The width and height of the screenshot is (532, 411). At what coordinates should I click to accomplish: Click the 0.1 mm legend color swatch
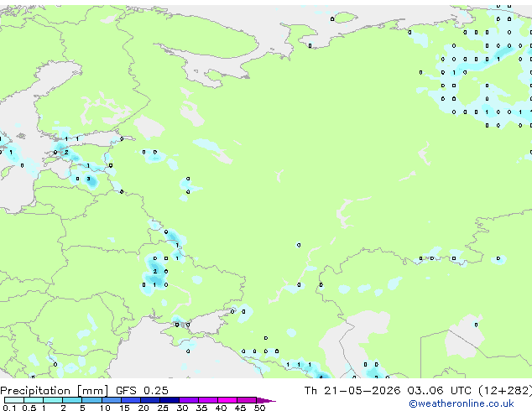coord(14,400)
